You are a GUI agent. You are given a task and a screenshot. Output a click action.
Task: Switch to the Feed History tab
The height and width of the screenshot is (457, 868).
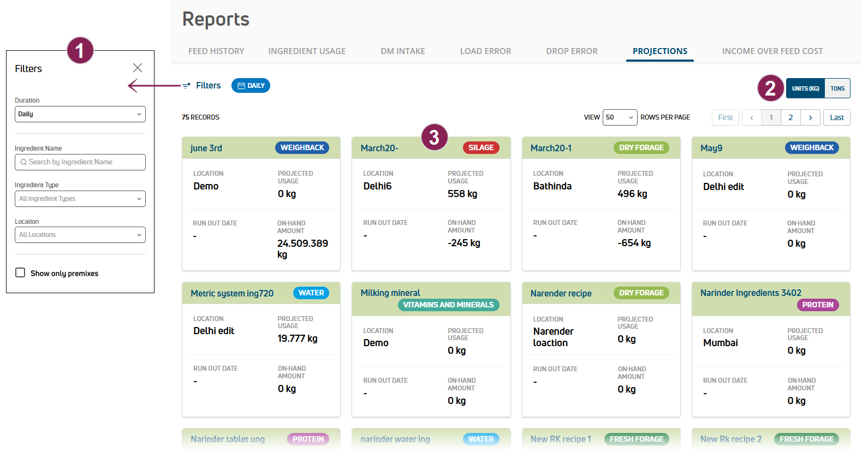click(216, 51)
